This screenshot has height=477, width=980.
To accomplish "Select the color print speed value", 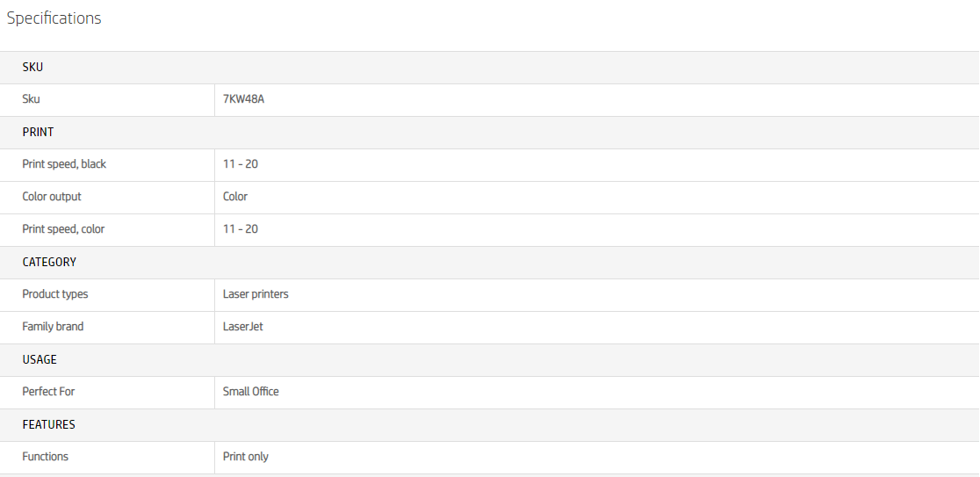I will pos(240,229).
